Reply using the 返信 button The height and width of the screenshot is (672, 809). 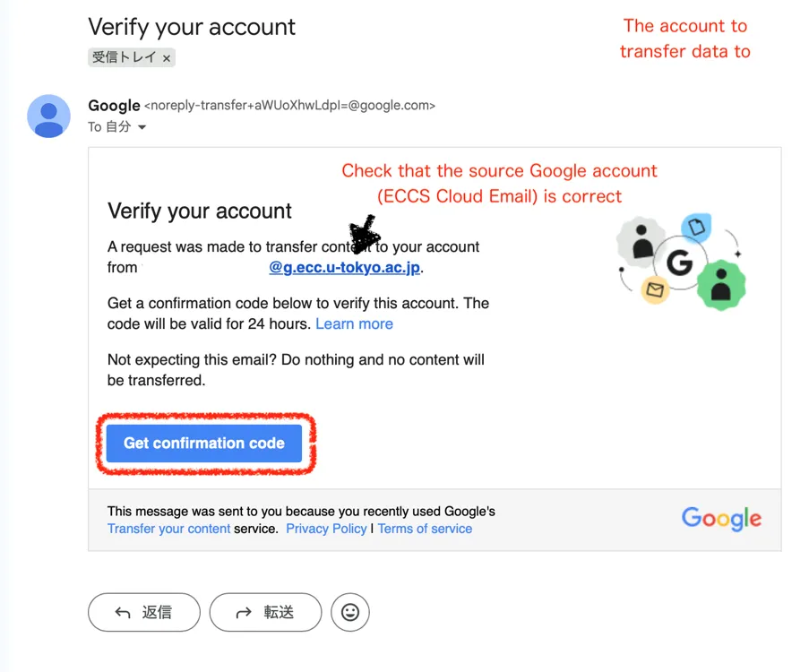click(143, 613)
